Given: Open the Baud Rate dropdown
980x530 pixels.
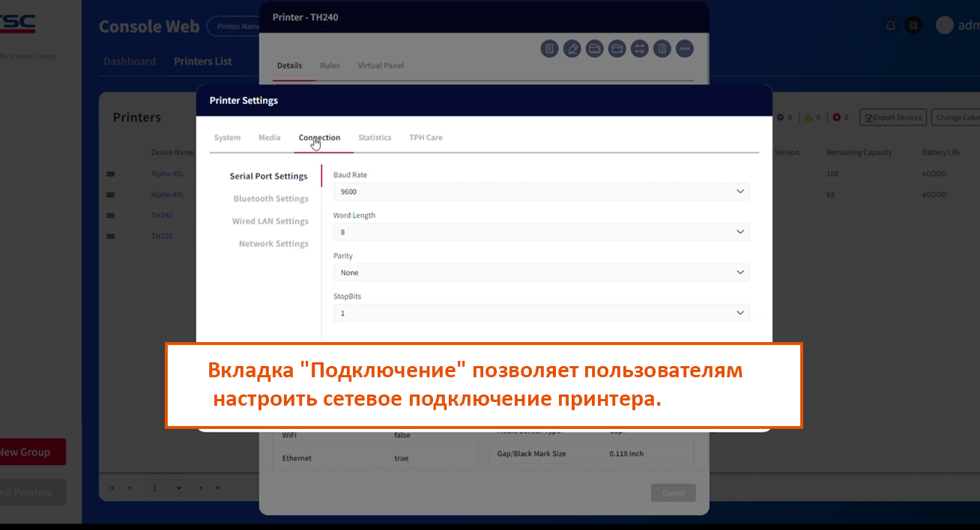Looking at the screenshot, I should click(x=541, y=192).
